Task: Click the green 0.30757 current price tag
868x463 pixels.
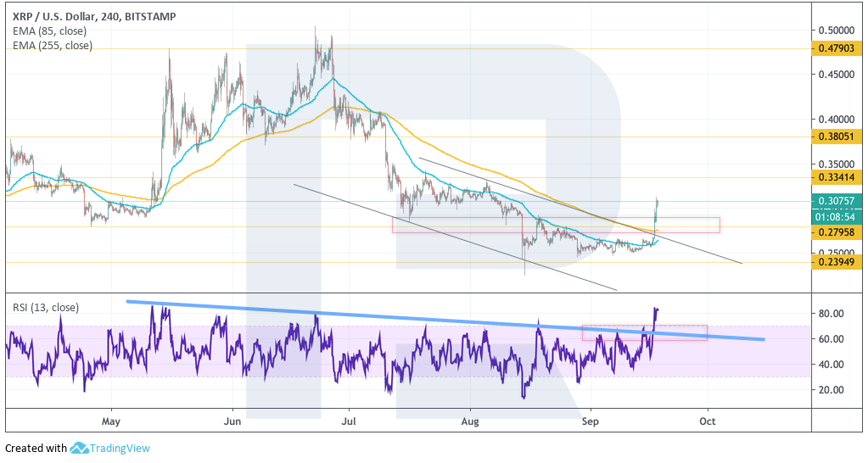Action: pos(837,201)
